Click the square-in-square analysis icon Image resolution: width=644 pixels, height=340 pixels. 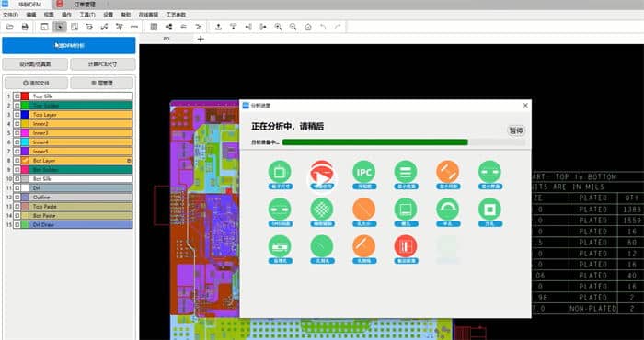[x=490, y=210]
